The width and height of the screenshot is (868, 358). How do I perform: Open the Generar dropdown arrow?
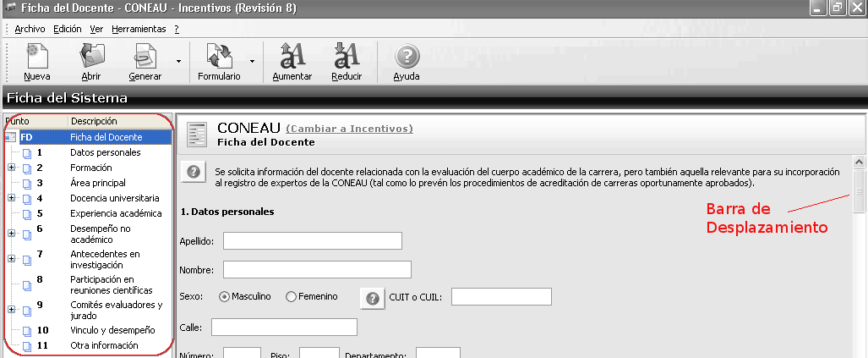pyautogui.click(x=178, y=61)
